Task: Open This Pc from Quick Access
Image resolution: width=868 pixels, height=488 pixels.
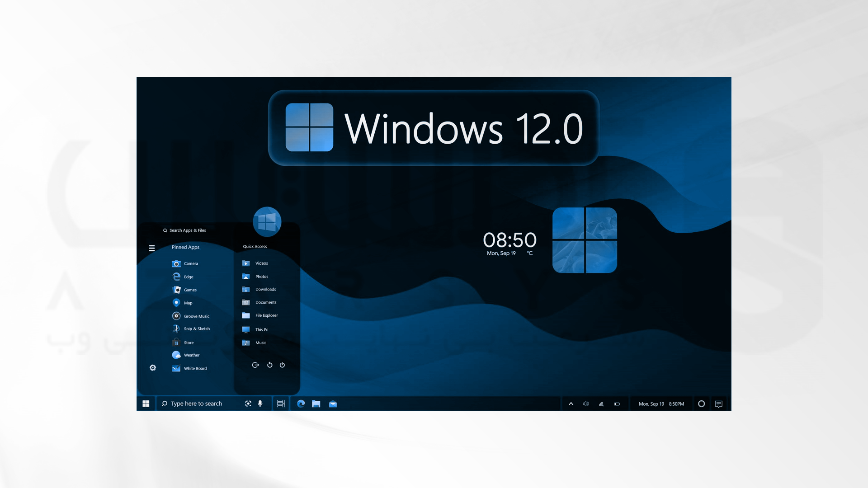Action: point(255,329)
